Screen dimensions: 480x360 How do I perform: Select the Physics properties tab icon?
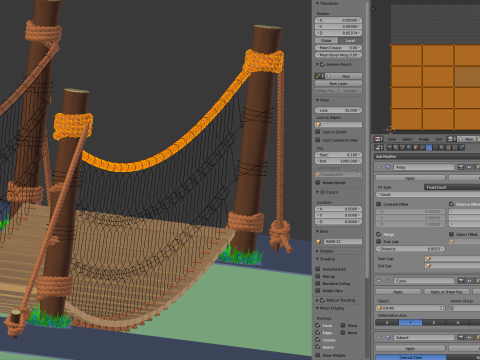(x=462, y=147)
